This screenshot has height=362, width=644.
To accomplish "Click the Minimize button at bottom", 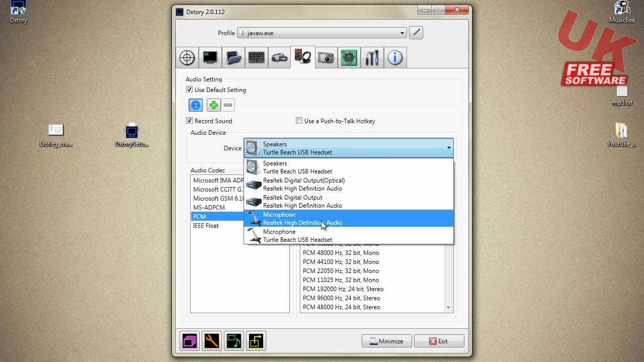I will pos(386,341).
